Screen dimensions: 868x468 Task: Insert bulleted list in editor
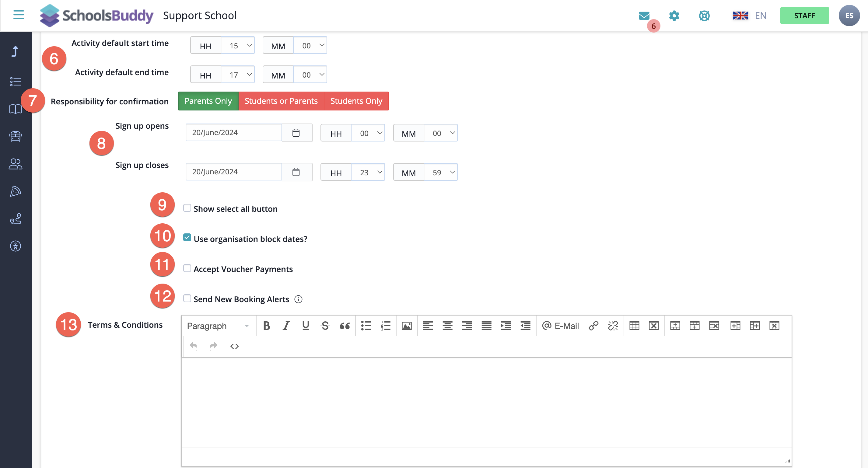click(x=366, y=326)
